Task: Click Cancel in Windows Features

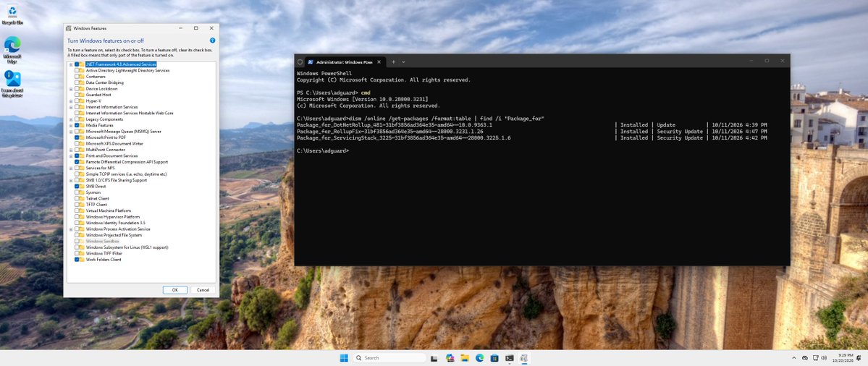Action: coord(203,290)
